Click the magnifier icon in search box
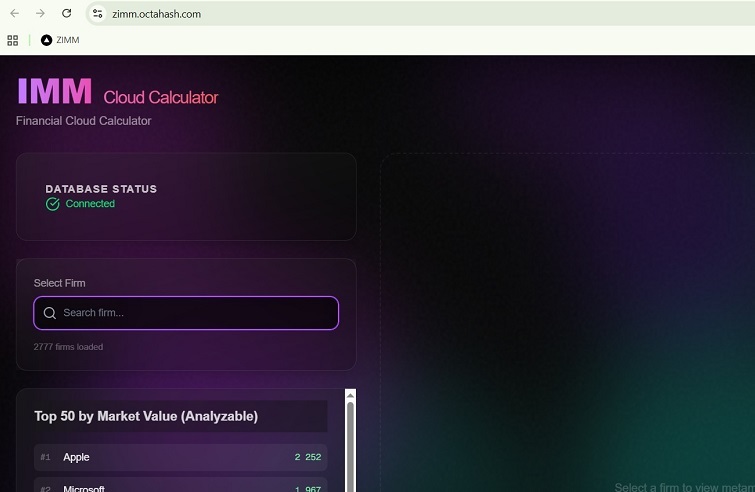The height and width of the screenshot is (492, 755). coord(50,313)
